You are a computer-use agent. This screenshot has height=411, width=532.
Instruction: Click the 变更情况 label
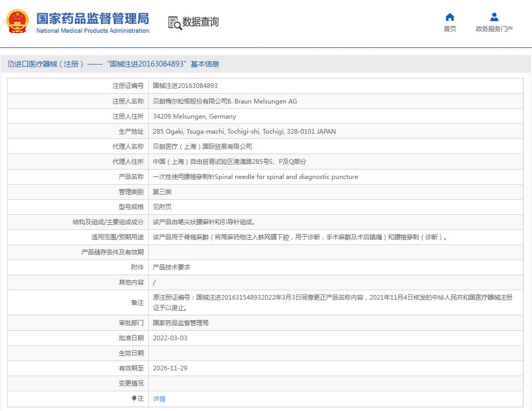pos(131,383)
